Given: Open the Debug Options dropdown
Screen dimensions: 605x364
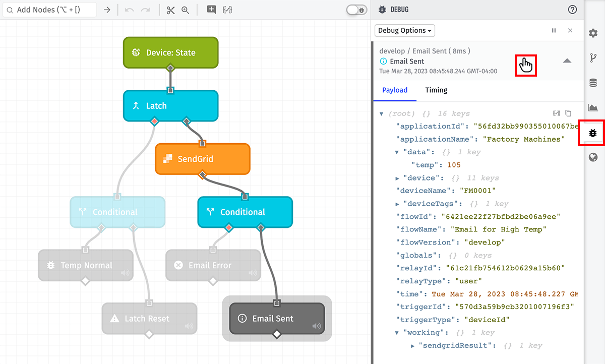Looking at the screenshot, I should tap(405, 30).
